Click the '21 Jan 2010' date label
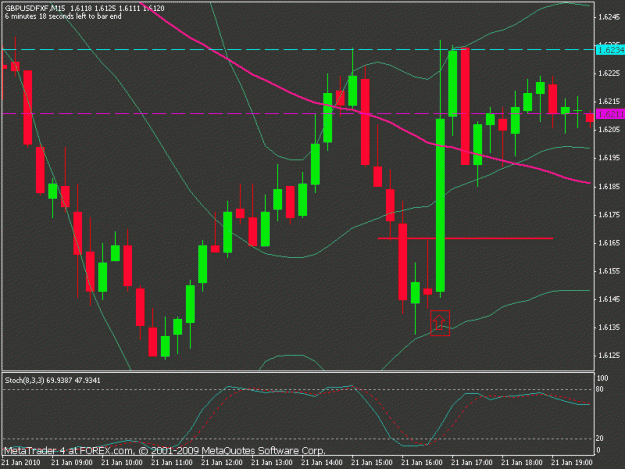The height and width of the screenshot is (469, 625). point(21,463)
